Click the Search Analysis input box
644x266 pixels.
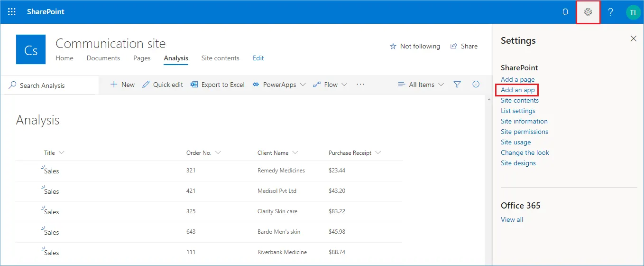pos(50,85)
